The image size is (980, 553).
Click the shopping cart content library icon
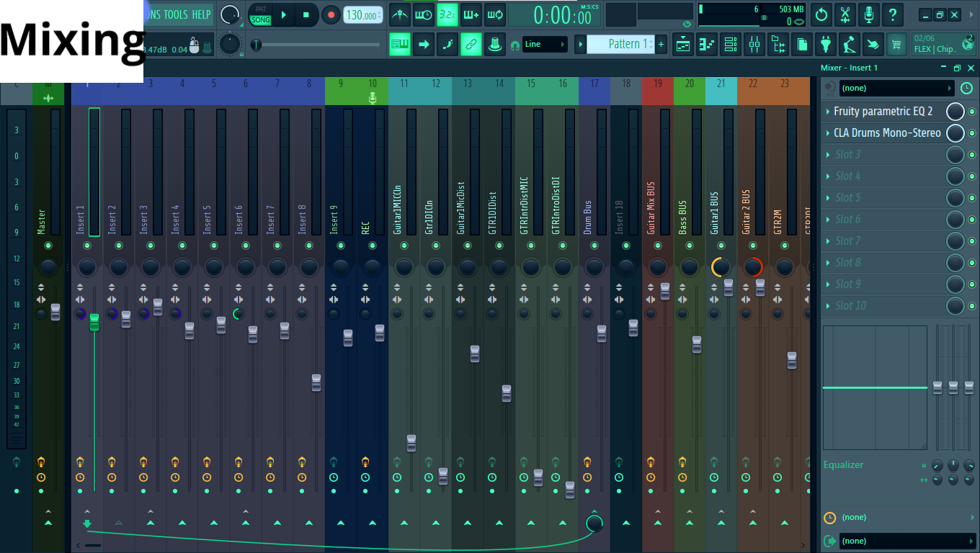(896, 45)
